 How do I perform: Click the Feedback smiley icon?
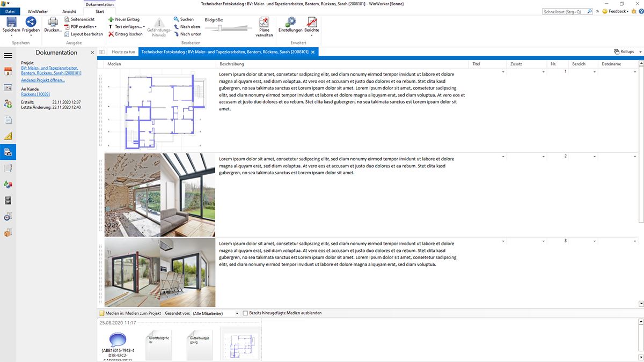click(x=605, y=11)
